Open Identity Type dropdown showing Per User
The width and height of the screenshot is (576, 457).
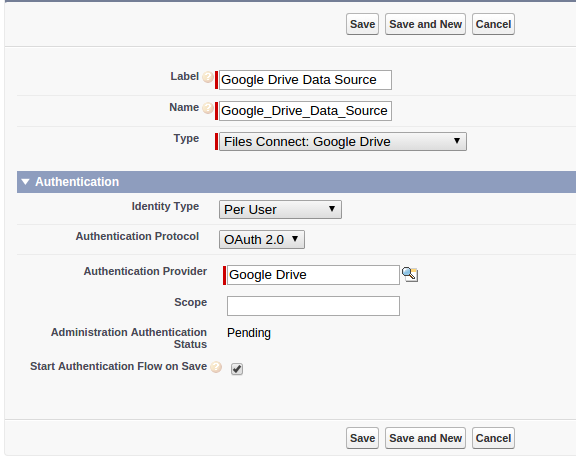click(280, 209)
